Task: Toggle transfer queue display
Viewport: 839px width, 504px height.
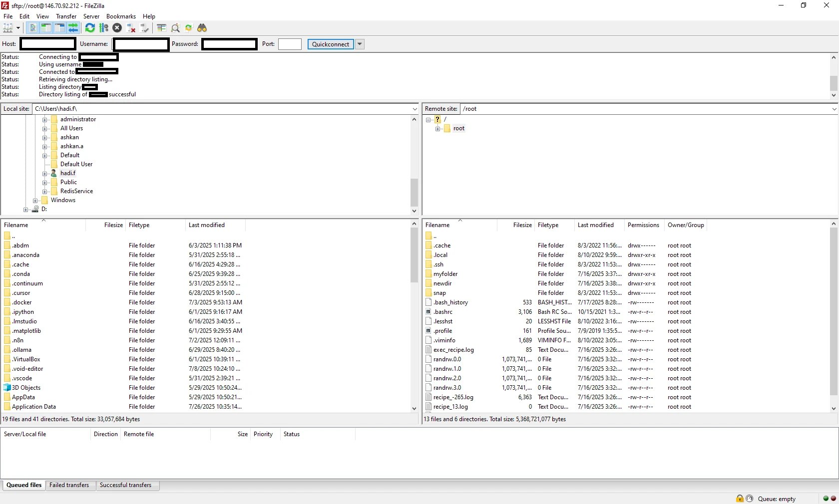Action: pyautogui.click(x=73, y=28)
